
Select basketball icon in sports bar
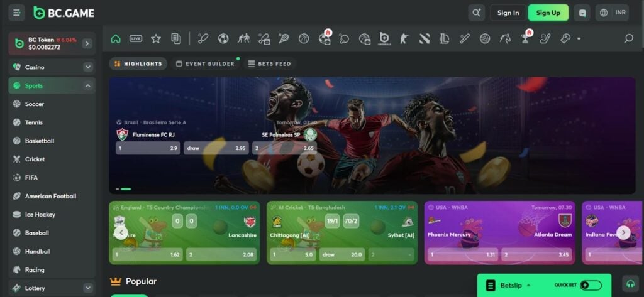(304, 38)
